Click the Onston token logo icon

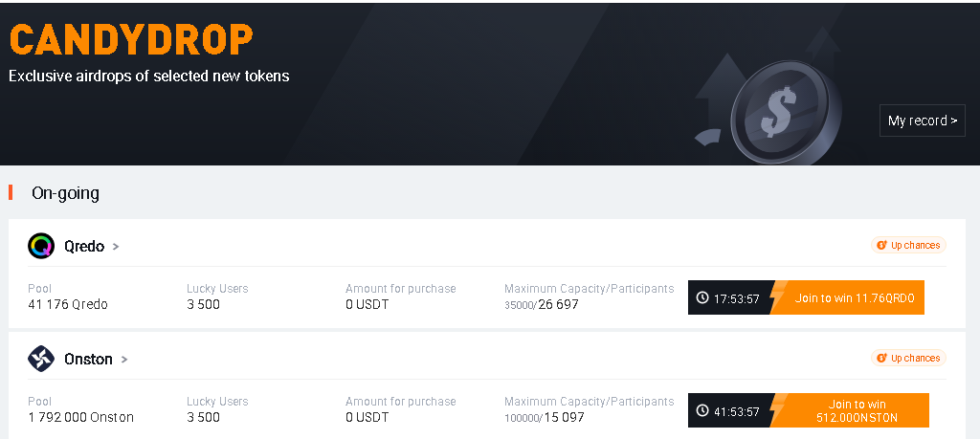click(41, 359)
